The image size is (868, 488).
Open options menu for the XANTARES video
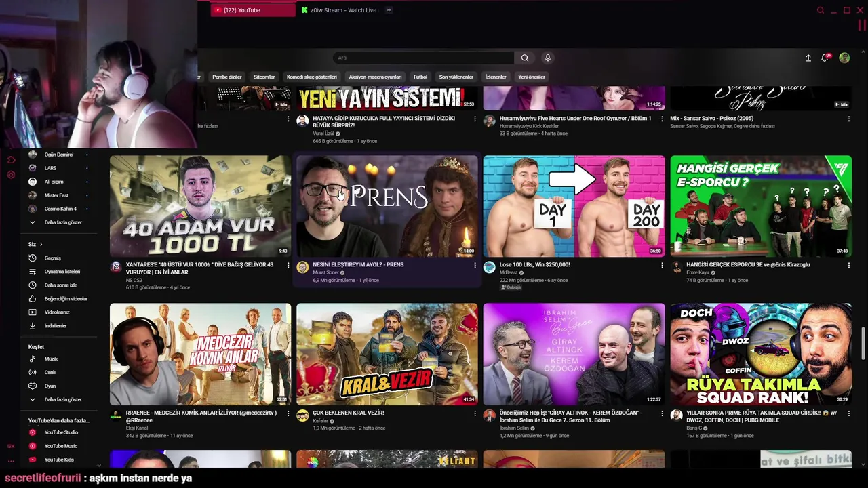[288, 266]
